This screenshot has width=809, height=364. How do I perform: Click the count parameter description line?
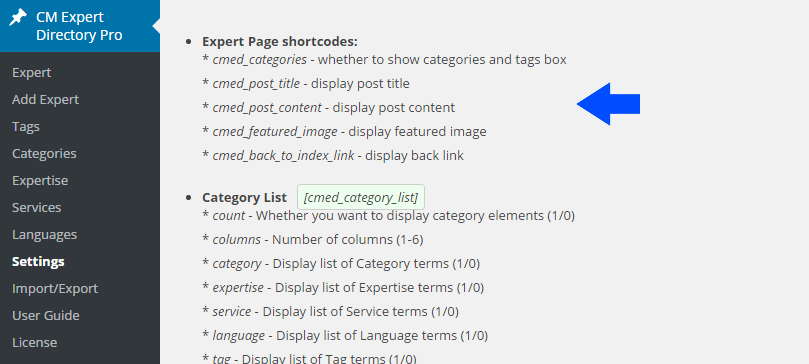click(x=389, y=216)
